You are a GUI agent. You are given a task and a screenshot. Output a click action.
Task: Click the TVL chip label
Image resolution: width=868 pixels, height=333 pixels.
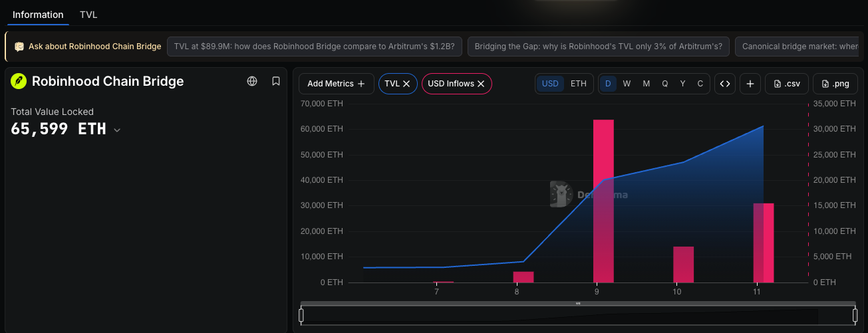pos(392,84)
